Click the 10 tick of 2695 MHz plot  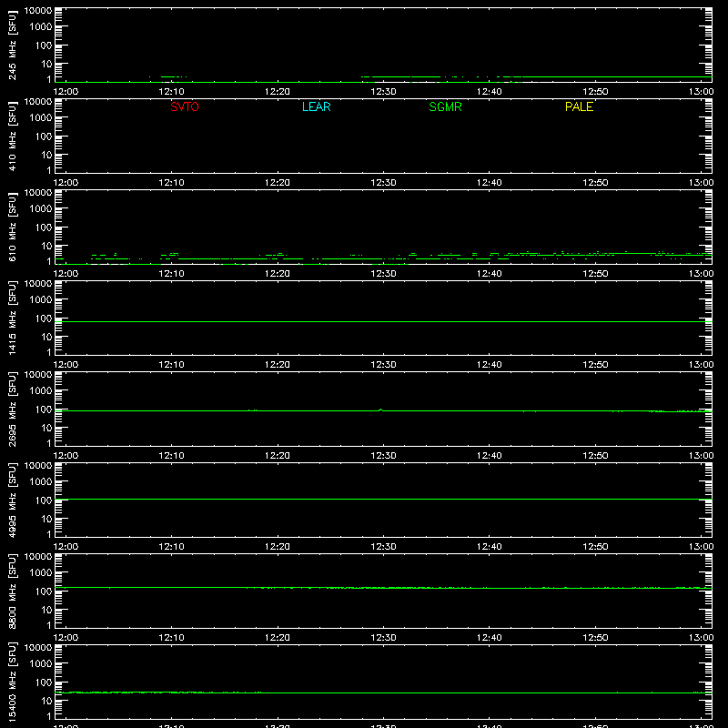46,428
